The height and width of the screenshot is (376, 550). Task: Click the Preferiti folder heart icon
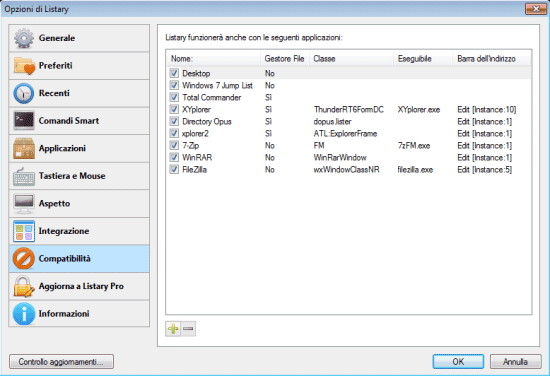click(x=24, y=66)
